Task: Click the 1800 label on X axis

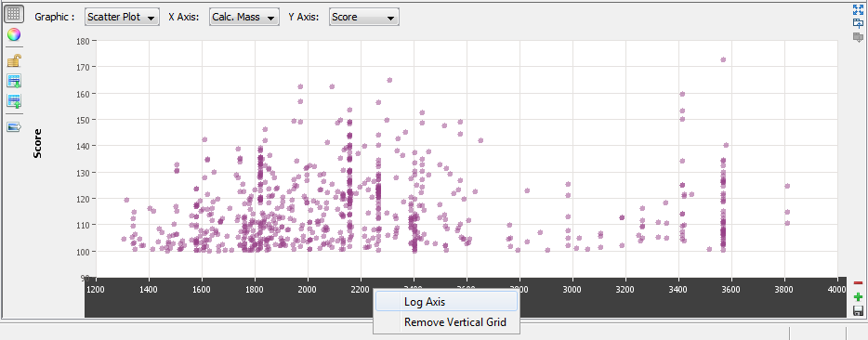Action: tap(255, 289)
